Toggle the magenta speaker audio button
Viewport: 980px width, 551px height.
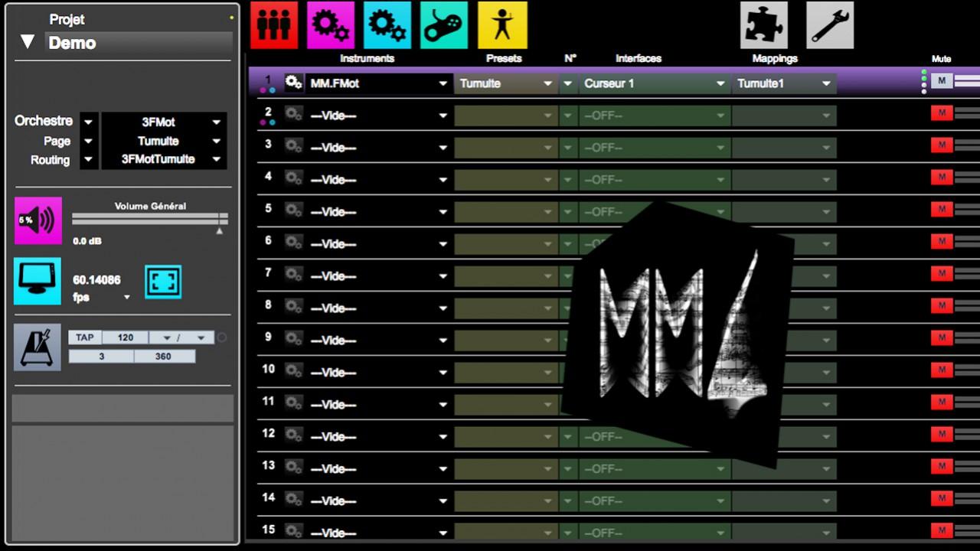click(x=38, y=220)
